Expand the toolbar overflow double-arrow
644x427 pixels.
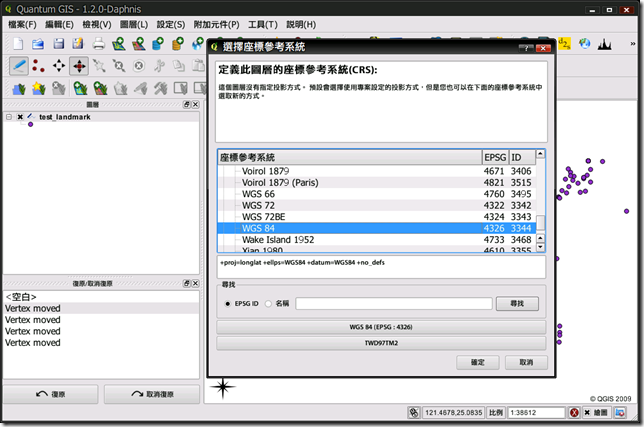tap(632, 44)
